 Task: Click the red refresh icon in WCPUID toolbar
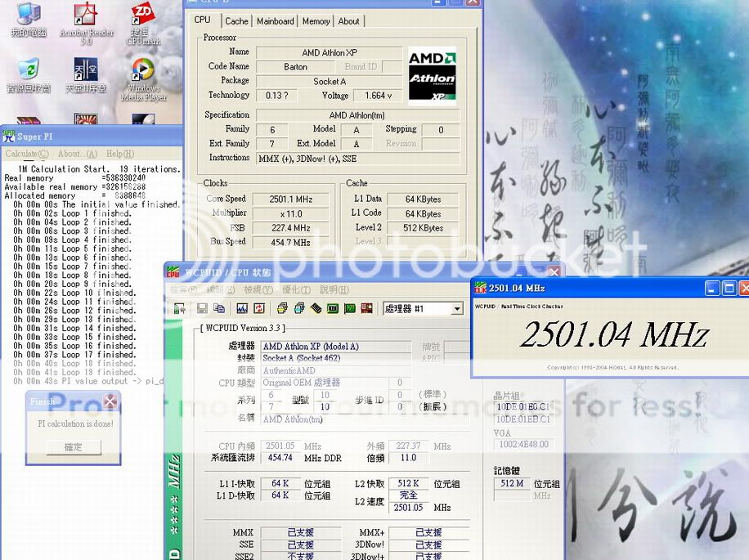tap(259, 308)
